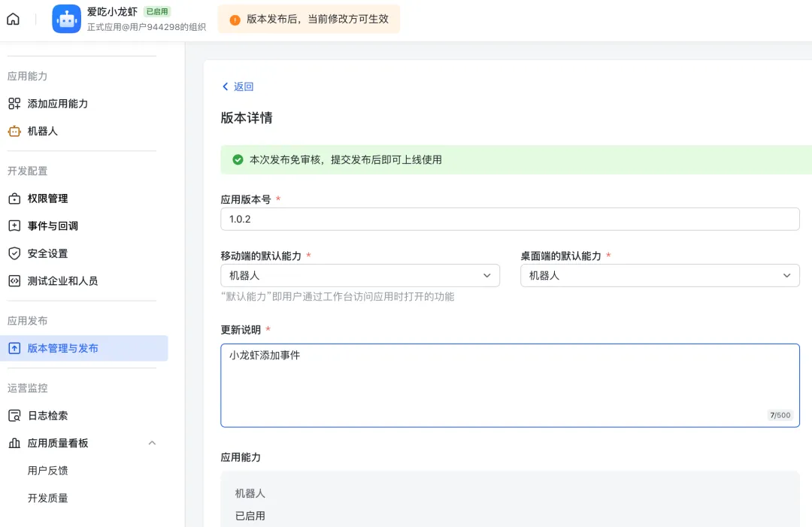Click the 返回 link
Viewport: 812px width, 527px height.
tap(244, 86)
